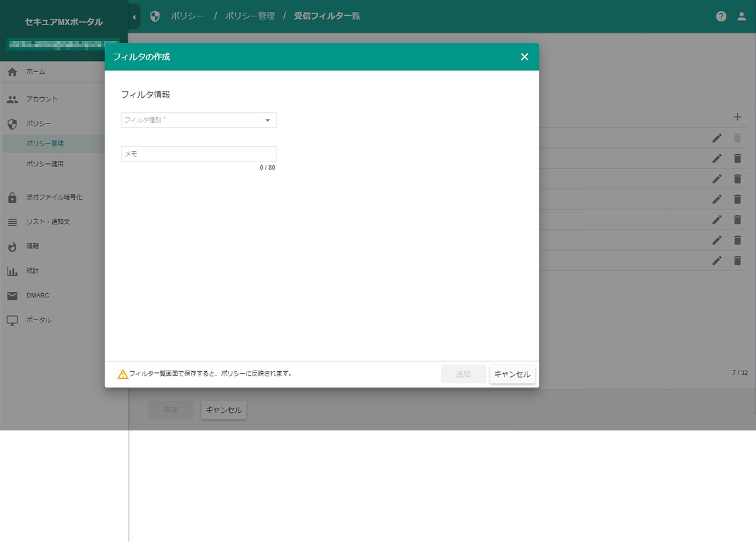Viewport: 756px width, 542px height.
Task: Open 統計 chart menu item
Action: 33,271
